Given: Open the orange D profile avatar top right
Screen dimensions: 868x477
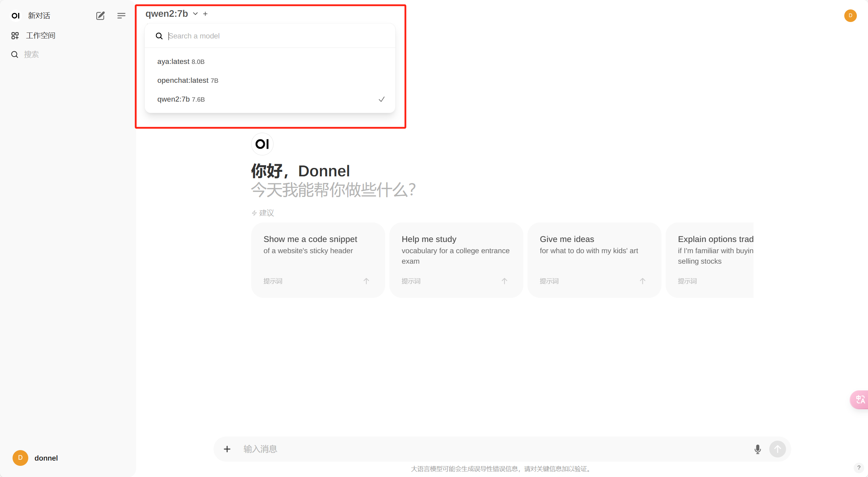Looking at the screenshot, I should coord(850,15).
